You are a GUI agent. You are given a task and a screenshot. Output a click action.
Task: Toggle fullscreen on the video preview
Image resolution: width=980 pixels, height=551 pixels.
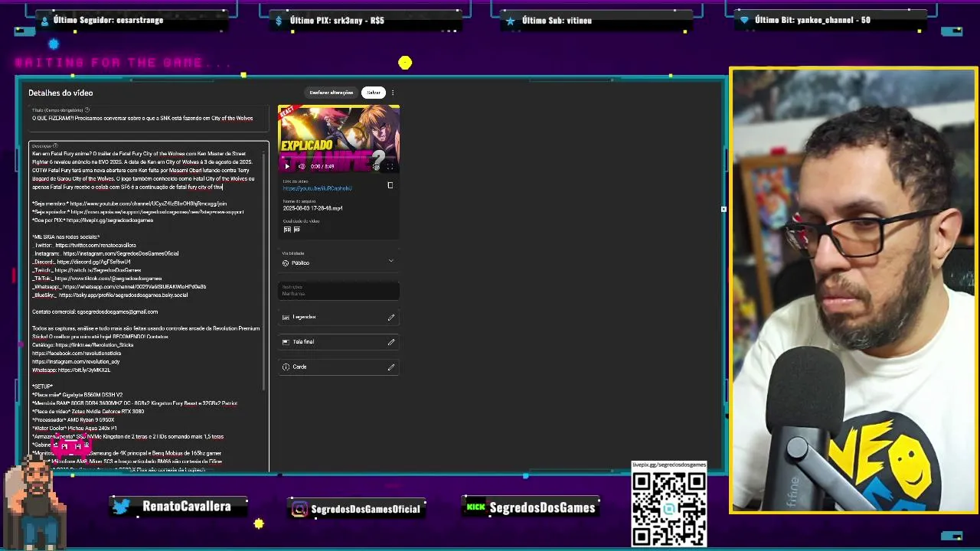[x=390, y=166]
